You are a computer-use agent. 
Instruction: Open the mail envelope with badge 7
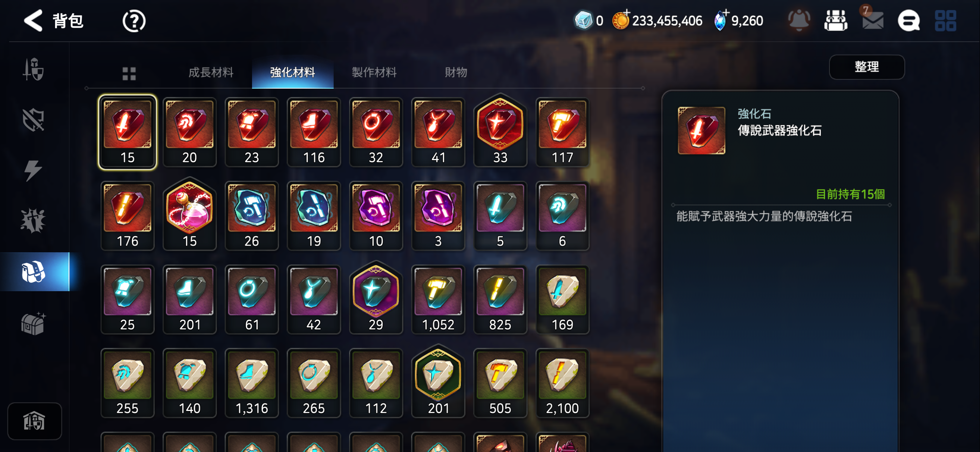coord(872,19)
